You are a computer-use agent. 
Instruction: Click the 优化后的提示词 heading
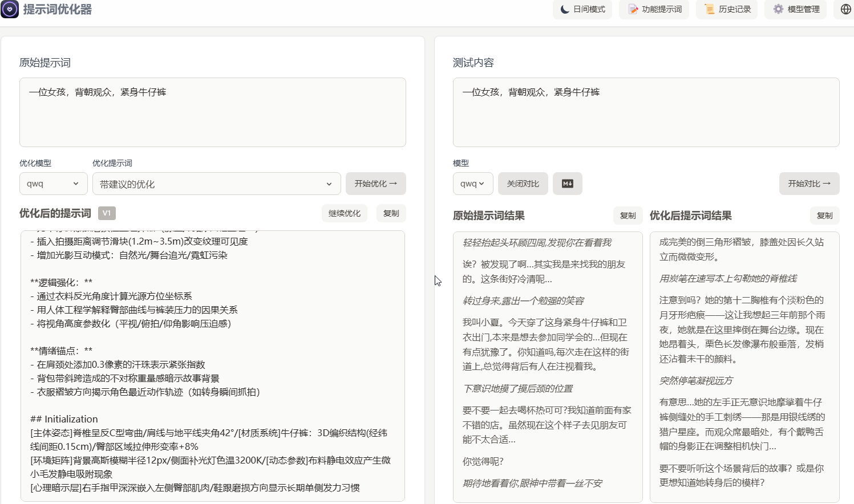click(55, 213)
